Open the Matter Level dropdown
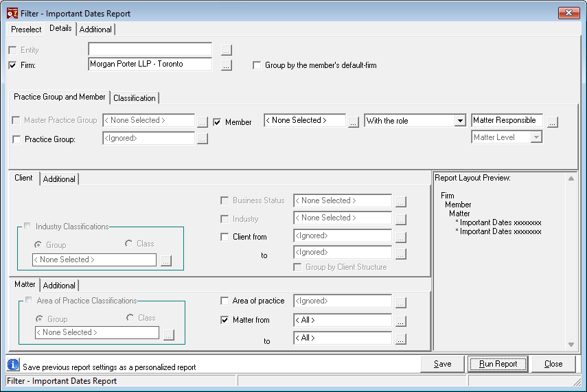Screen dimensions: 587x392 pyautogui.click(x=536, y=137)
